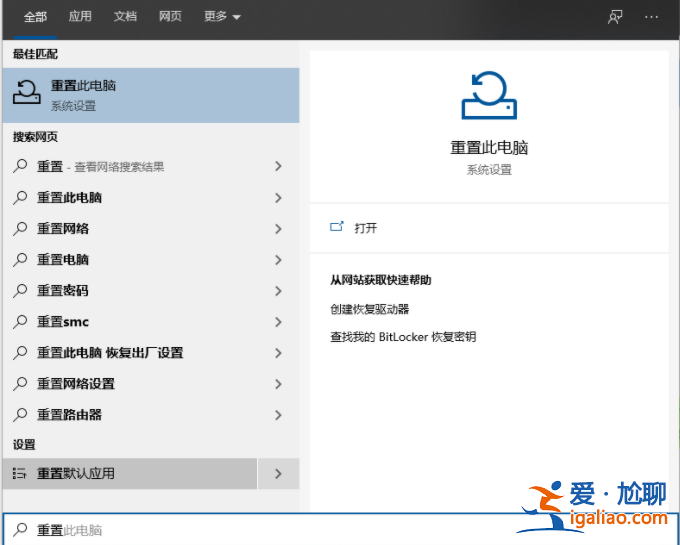Expand arrow next to 重置电脑
The image size is (680, 545).
coord(278,260)
